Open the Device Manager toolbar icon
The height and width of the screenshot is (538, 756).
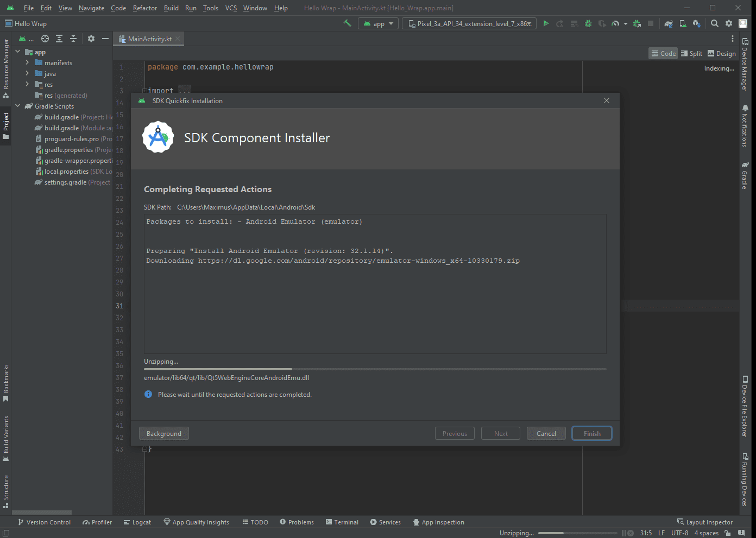[x=683, y=23]
